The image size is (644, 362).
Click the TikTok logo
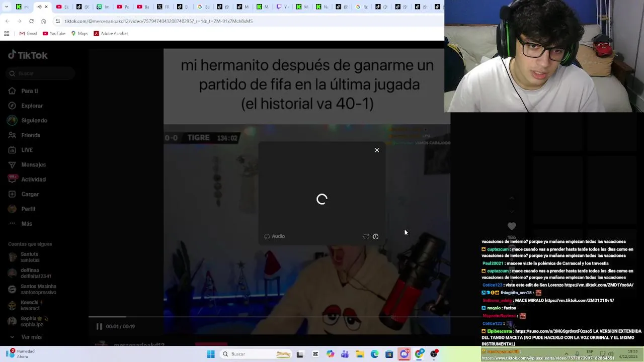click(x=28, y=55)
